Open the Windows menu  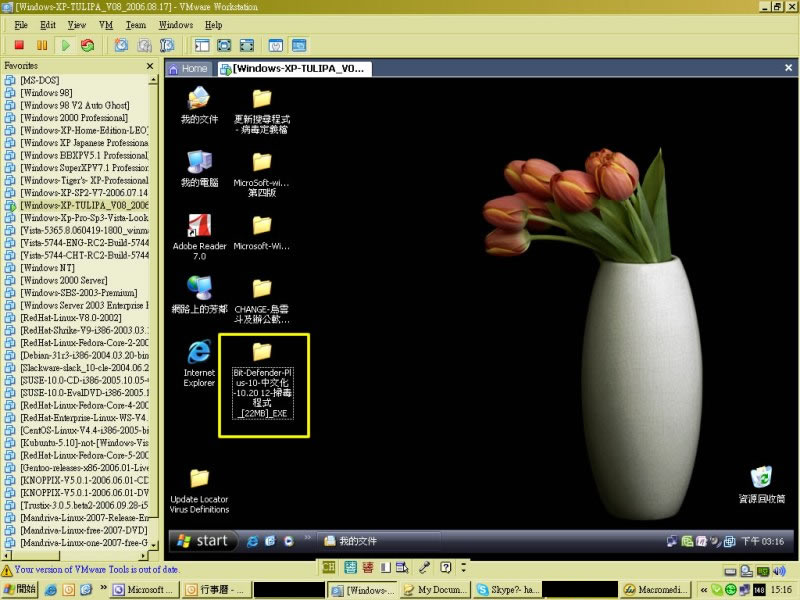176,25
